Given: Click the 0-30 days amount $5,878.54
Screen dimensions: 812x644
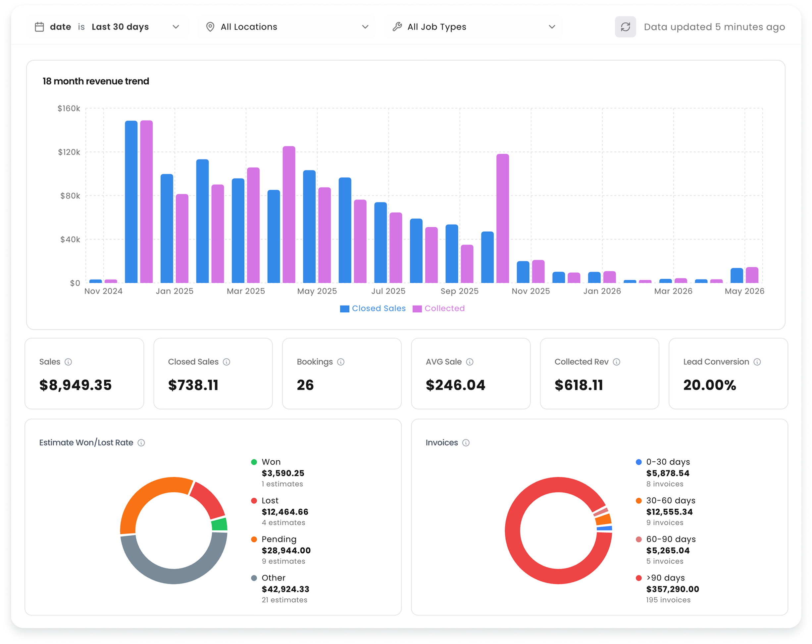Looking at the screenshot, I should coord(668,473).
